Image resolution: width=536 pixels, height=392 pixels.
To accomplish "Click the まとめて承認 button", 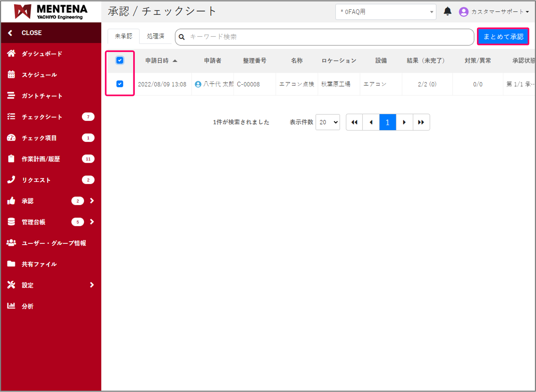I will (x=503, y=36).
